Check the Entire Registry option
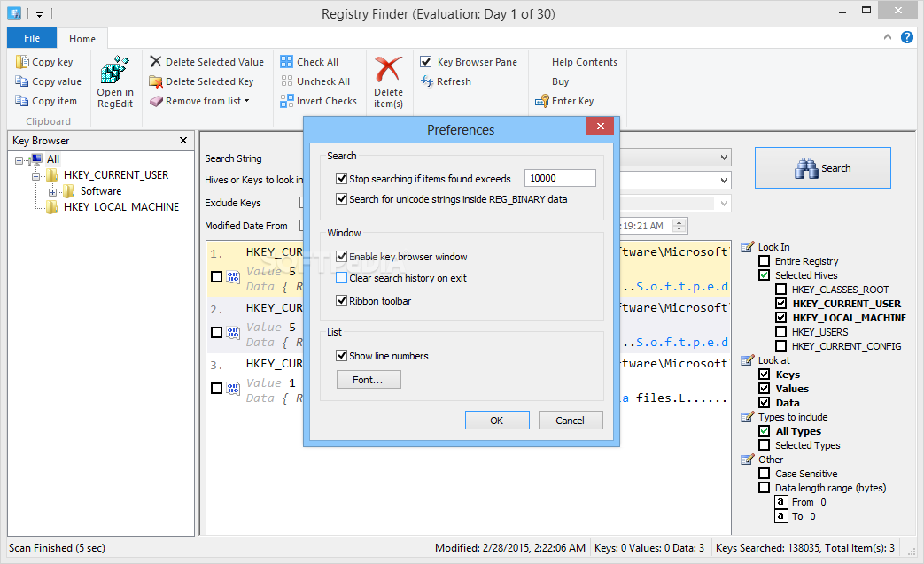 click(x=765, y=261)
